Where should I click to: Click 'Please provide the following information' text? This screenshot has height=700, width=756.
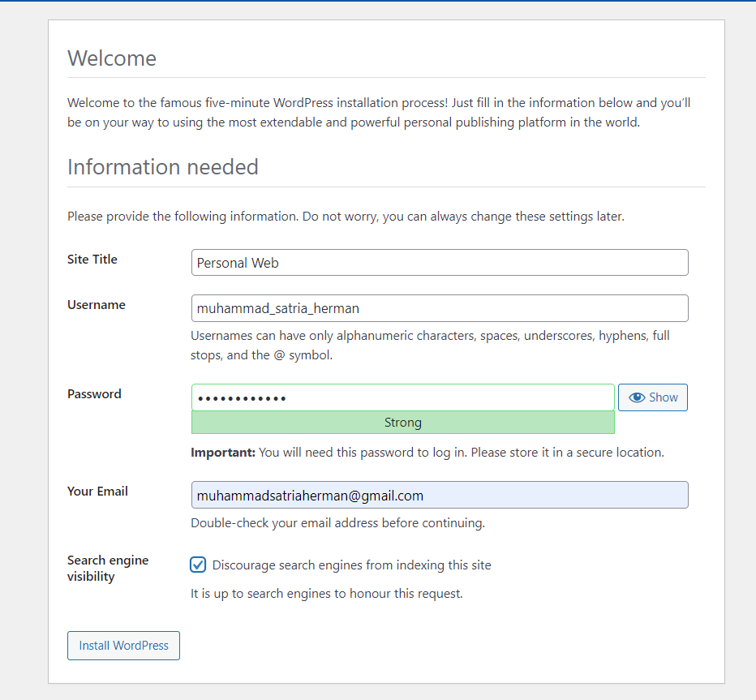346,217
